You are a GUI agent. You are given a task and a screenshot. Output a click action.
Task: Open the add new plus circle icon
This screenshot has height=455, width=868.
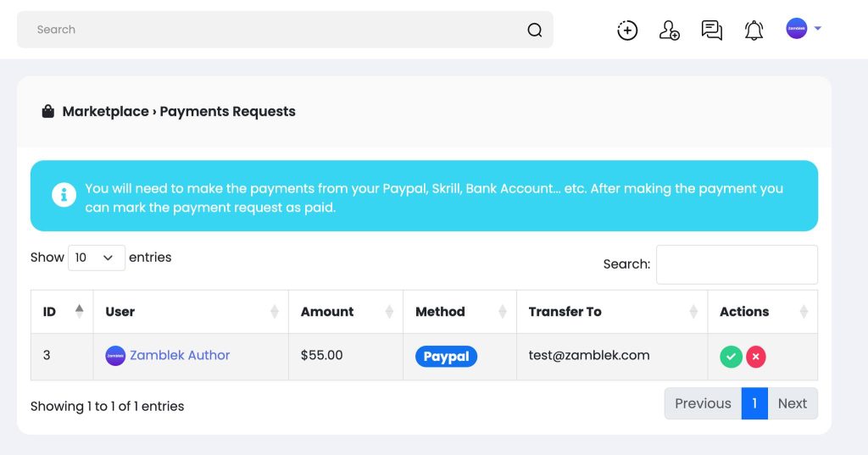[x=627, y=30]
